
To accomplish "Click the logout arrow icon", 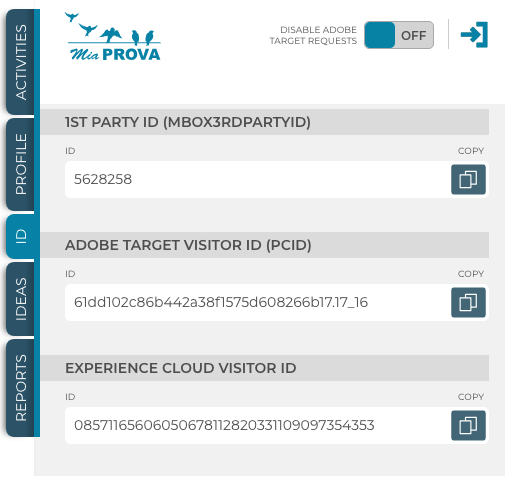I will pos(474,35).
